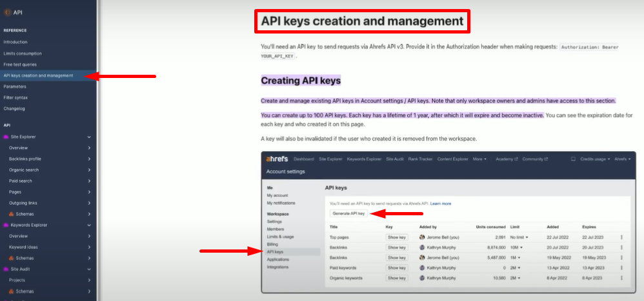Expand the Backlinks profile arrow

coord(89,159)
